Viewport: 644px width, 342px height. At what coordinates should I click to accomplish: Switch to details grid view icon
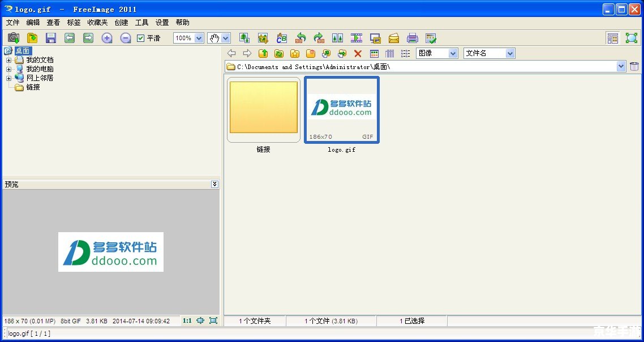click(x=390, y=53)
